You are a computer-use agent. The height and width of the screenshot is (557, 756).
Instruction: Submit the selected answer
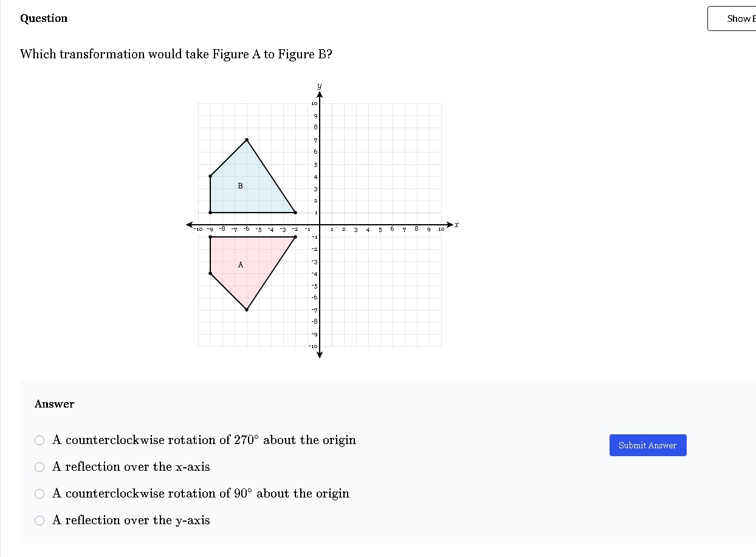point(648,445)
